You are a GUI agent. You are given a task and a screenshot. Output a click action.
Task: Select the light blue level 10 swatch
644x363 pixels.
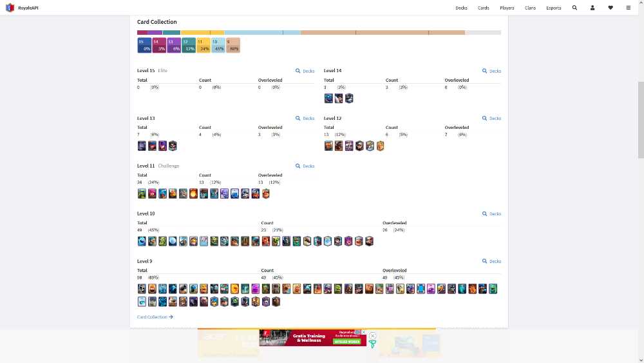218,45
